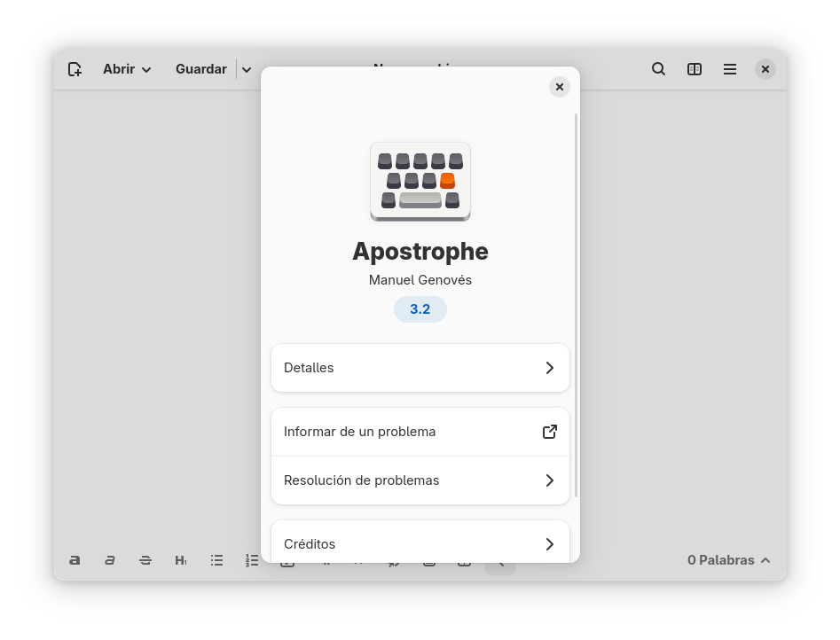Screen dimensions: 840x640
Task: Click the Guardar button
Action: 200,69
